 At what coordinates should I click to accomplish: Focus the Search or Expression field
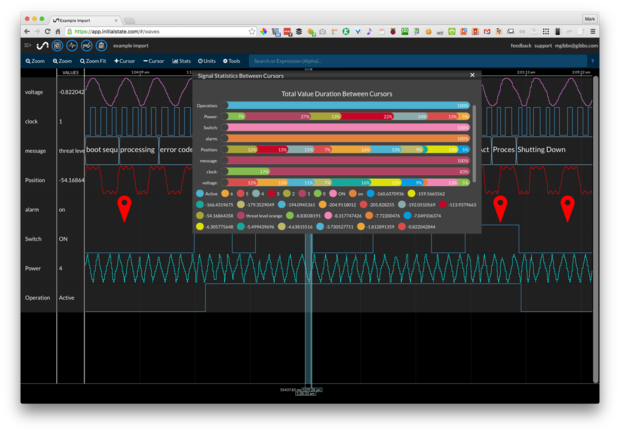[x=418, y=61]
